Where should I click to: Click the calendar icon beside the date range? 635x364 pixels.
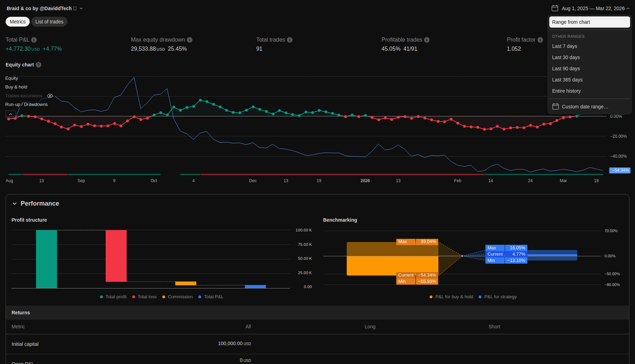(555, 8)
